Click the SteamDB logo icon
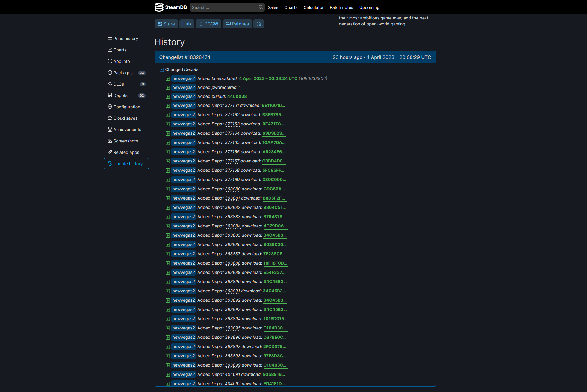 tap(159, 7)
